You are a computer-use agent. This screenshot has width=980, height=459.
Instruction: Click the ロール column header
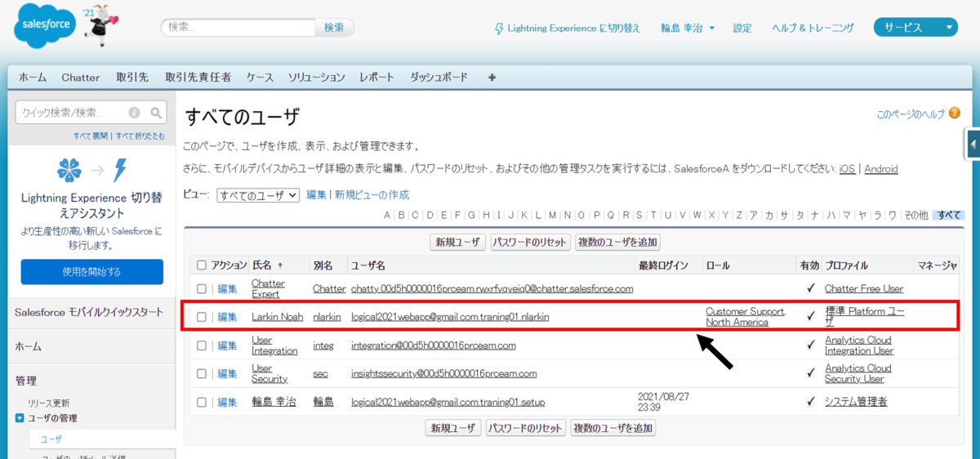718,265
